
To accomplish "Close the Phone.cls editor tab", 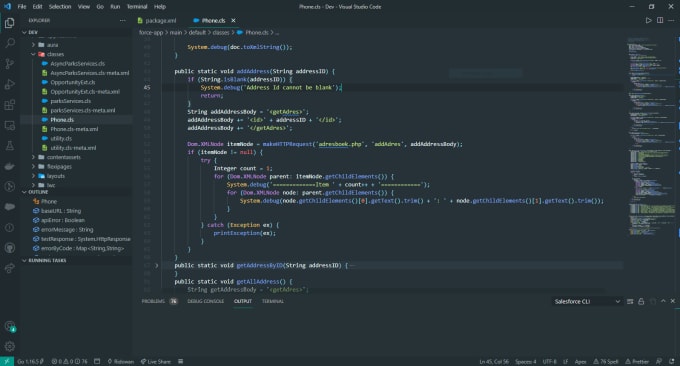I will tap(233, 20).
